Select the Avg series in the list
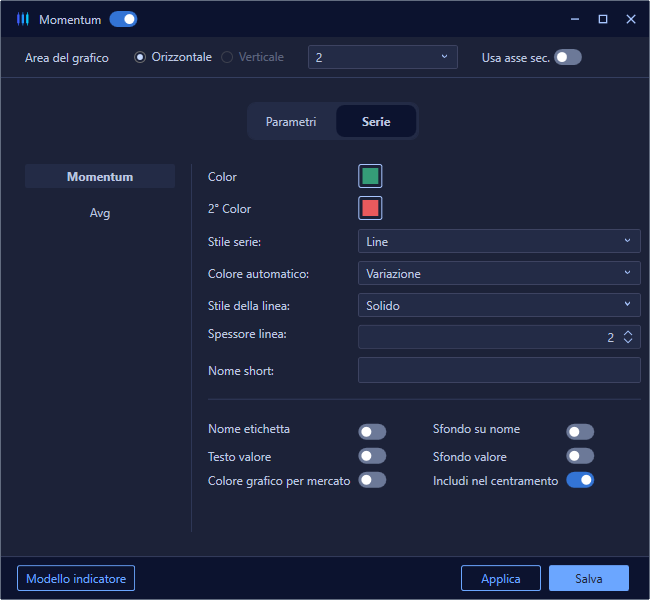The width and height of the screenshot is (650, 600). pyautogui.click(x=100, y=213)
